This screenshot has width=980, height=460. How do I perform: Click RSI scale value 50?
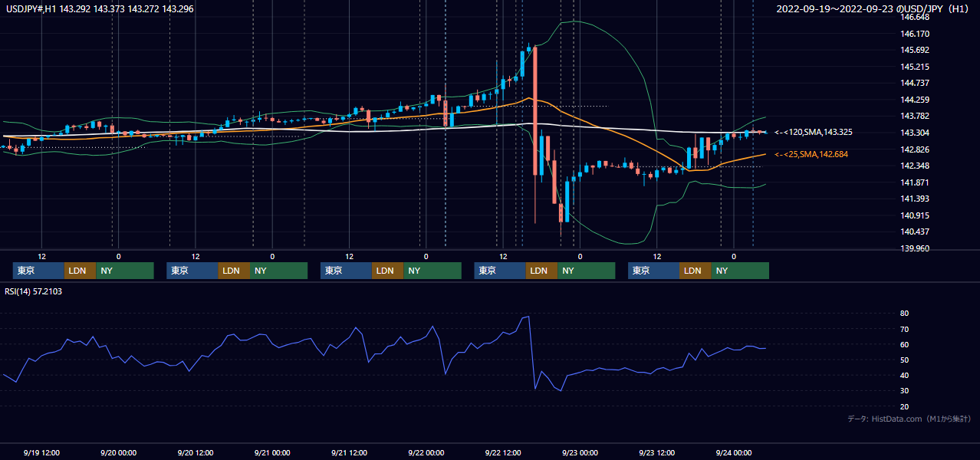[905, 360]
